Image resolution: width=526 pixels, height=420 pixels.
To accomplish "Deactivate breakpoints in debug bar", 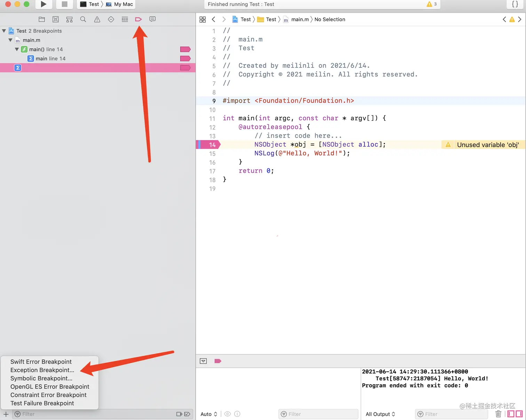I will click(218, 361).
